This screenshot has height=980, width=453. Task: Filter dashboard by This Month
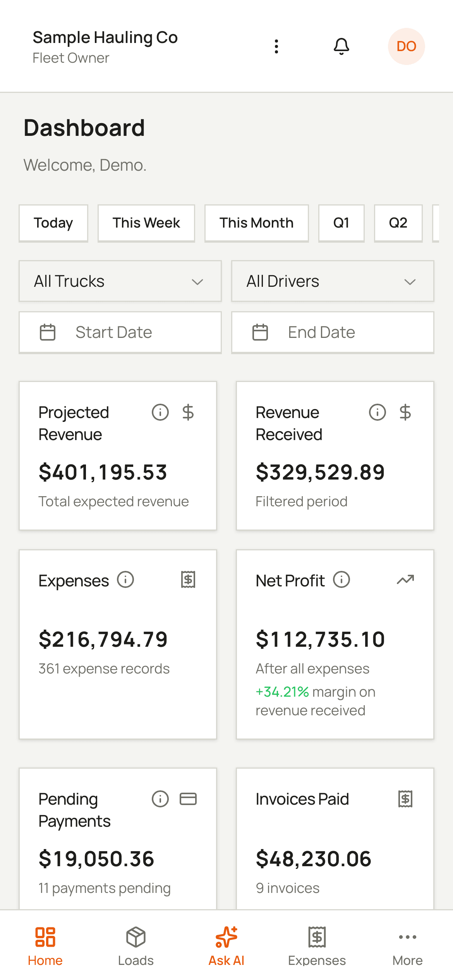(257, 223)
